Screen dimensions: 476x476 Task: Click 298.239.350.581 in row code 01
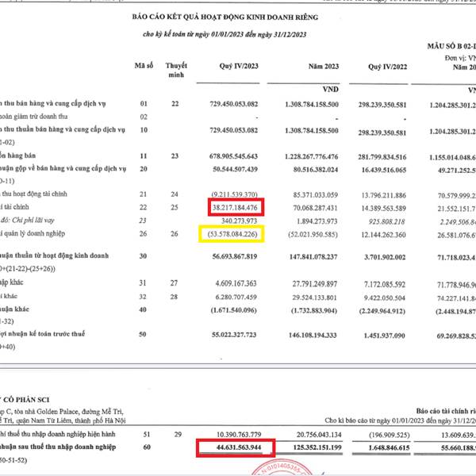(x=382, y=105)
